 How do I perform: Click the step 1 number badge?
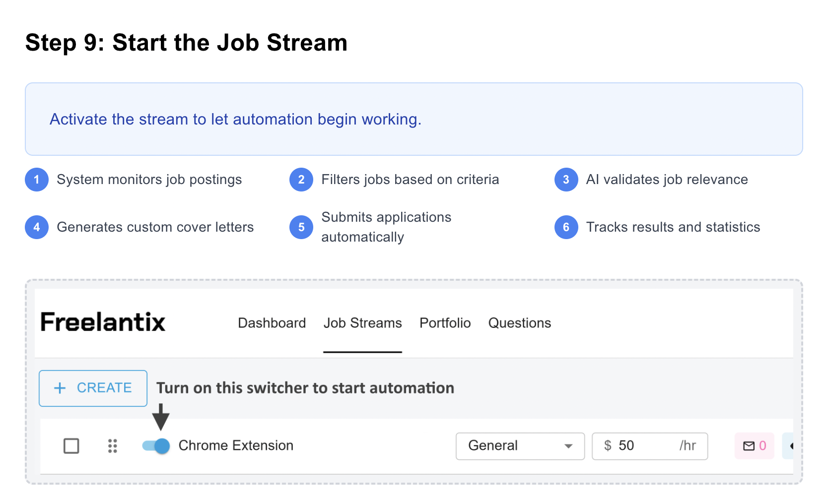[x=37, y=180]
